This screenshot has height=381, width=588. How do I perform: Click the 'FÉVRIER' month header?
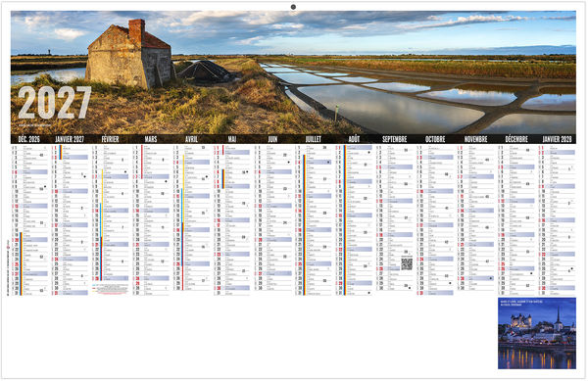110,139
